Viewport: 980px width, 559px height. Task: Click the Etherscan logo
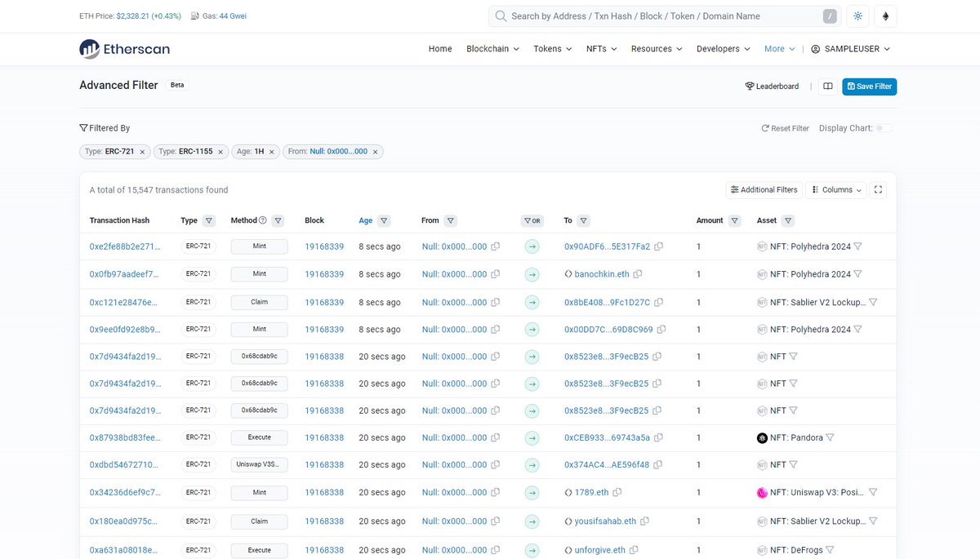124,49
